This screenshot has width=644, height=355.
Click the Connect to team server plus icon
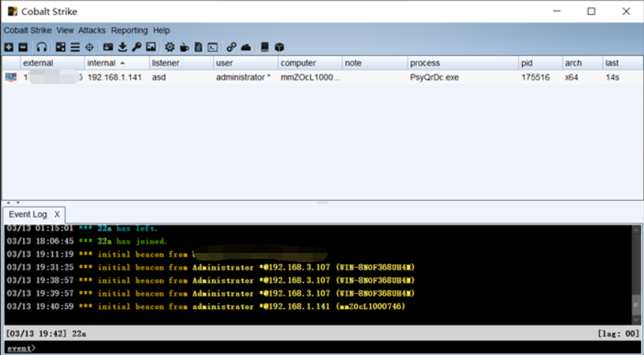(8, 47)
